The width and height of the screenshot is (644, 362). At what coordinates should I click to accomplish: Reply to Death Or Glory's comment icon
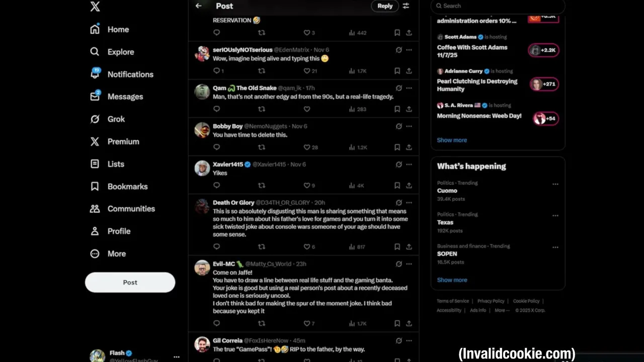216,247
